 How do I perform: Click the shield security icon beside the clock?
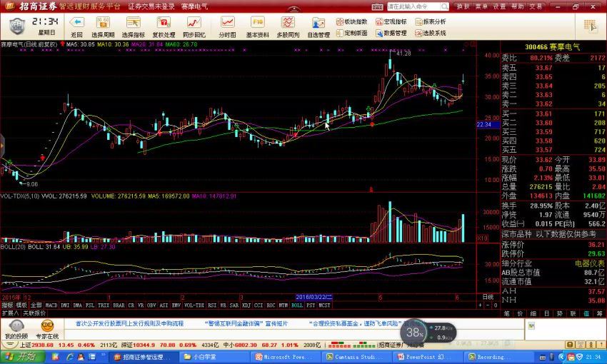coord(17,26)
